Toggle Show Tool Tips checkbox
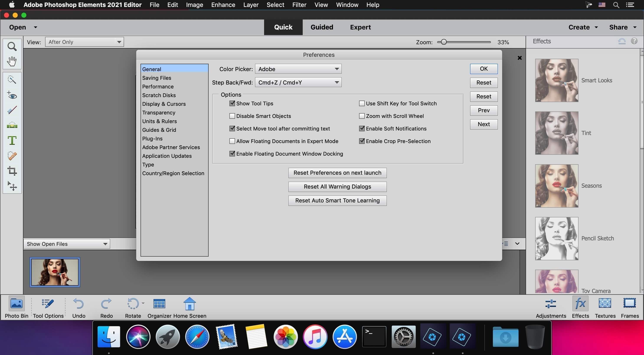 click(232, 103)
